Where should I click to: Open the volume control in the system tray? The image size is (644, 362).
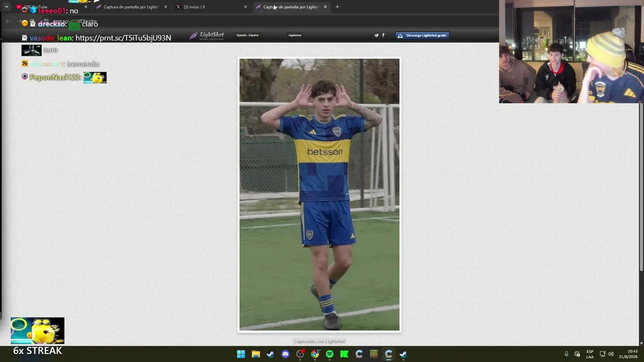coord(611,354)
